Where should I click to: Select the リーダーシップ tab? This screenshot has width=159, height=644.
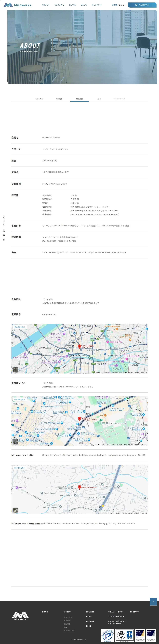tap(119, 99)
